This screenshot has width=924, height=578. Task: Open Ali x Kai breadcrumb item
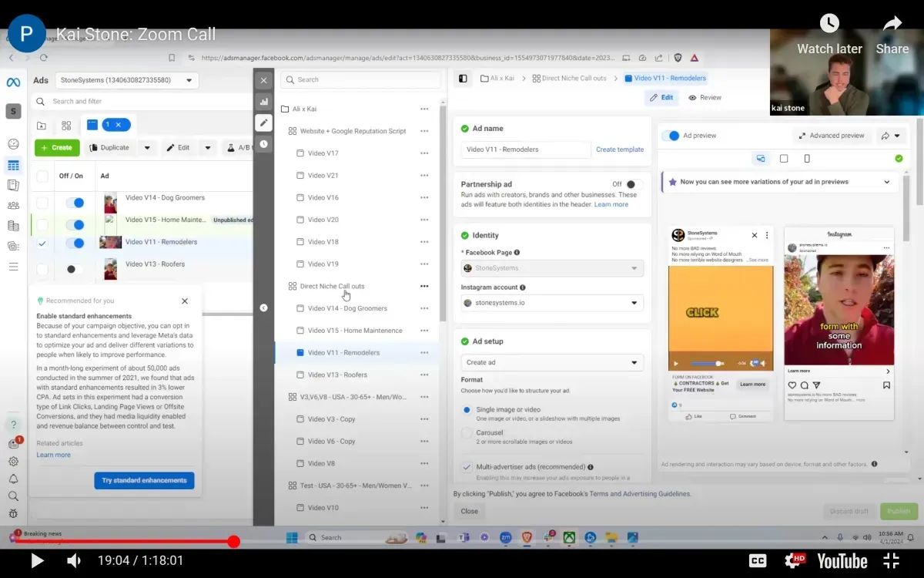click(497, 79)
